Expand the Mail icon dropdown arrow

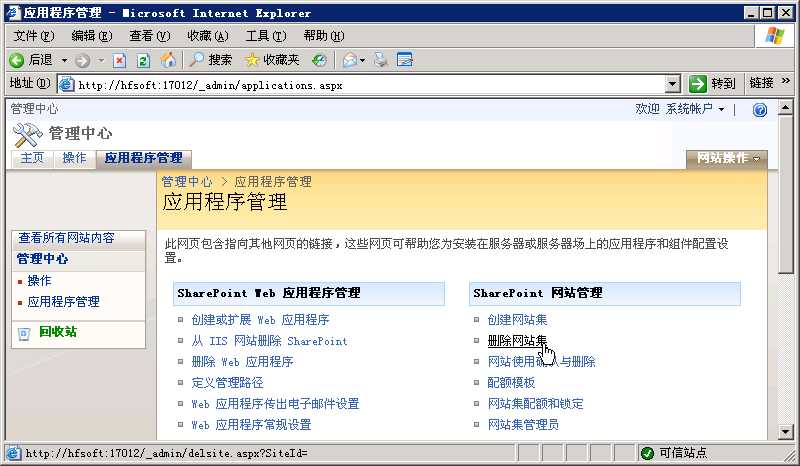tap(362, 61)
